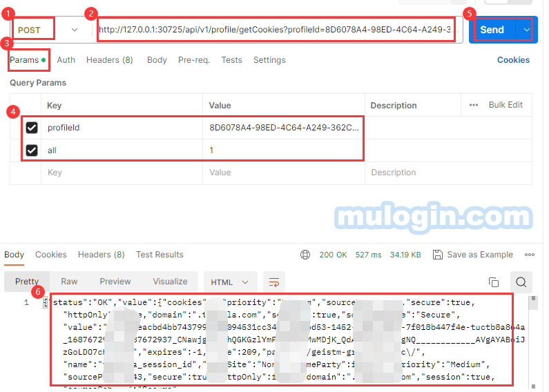Click the Send button
This screenshot has width=549, height=392.
492,30
